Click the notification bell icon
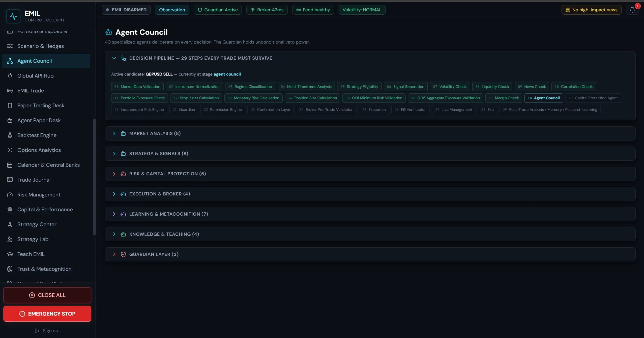 (x=632, y=10)
